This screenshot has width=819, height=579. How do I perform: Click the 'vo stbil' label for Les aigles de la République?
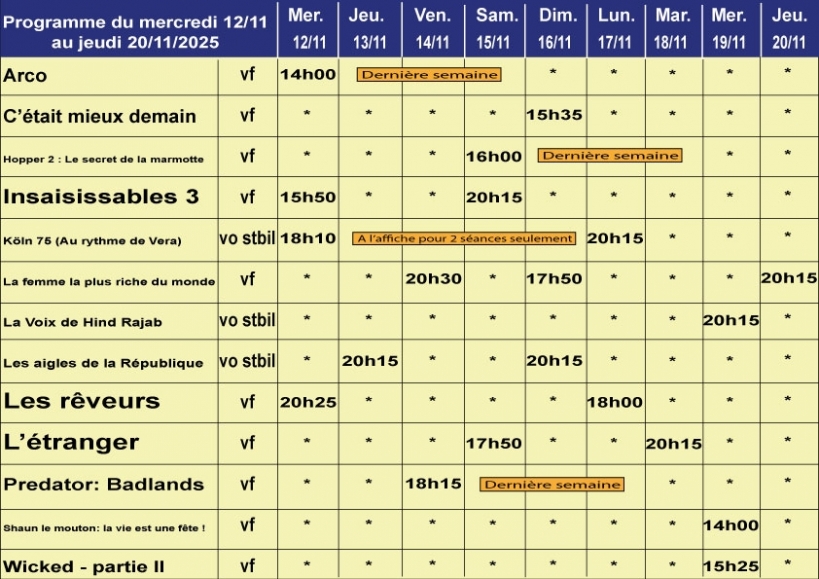[x=247, y=361]
